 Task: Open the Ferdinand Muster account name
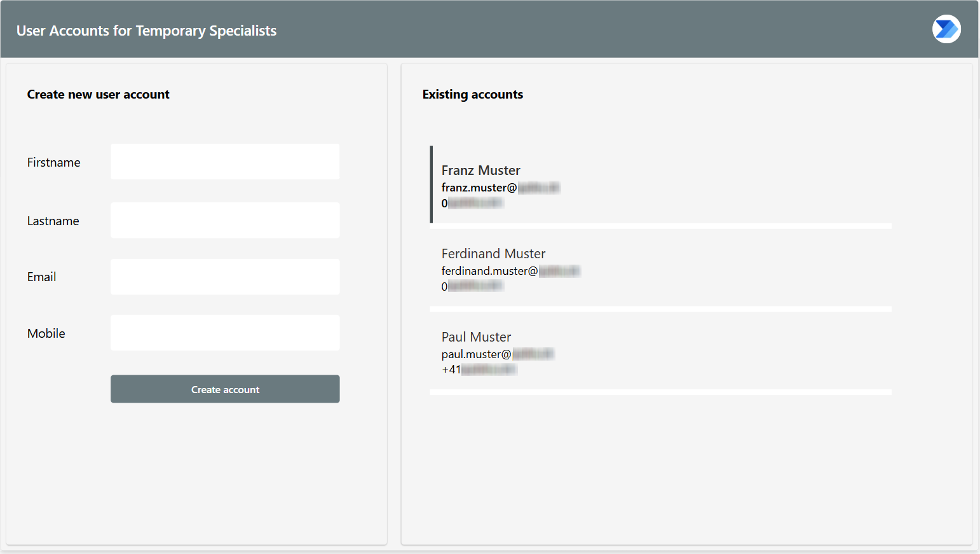tap(493, 254)
